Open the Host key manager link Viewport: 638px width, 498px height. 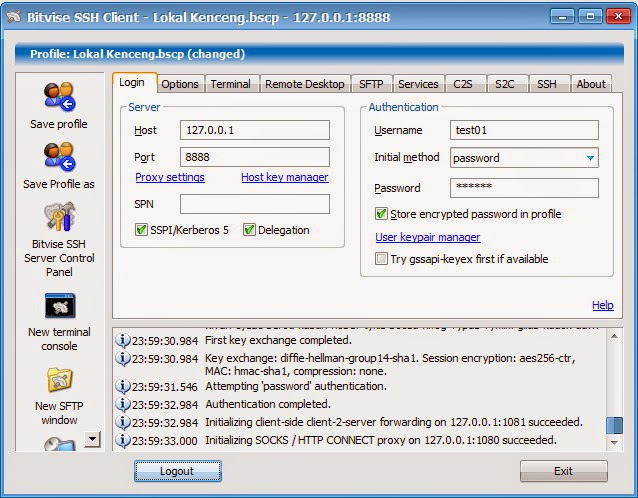click(285, 177)
